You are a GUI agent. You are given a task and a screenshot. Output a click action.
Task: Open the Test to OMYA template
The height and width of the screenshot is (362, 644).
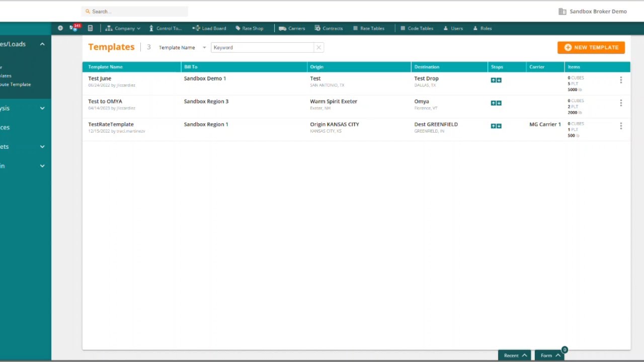[x=105, y=102]
